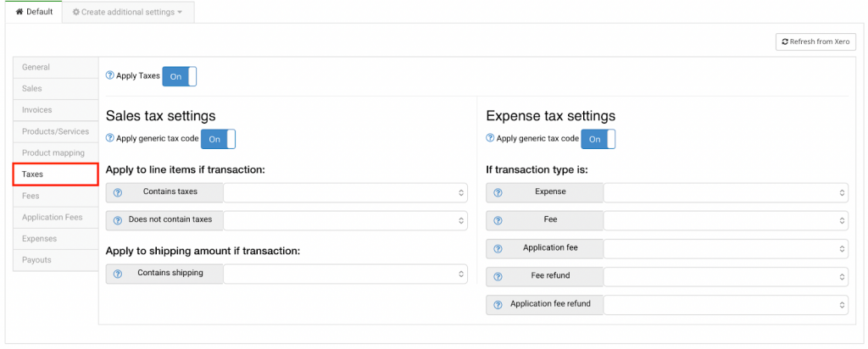Toggle Expense tax Apply generic tax code
868x349 pixels.
598,139
